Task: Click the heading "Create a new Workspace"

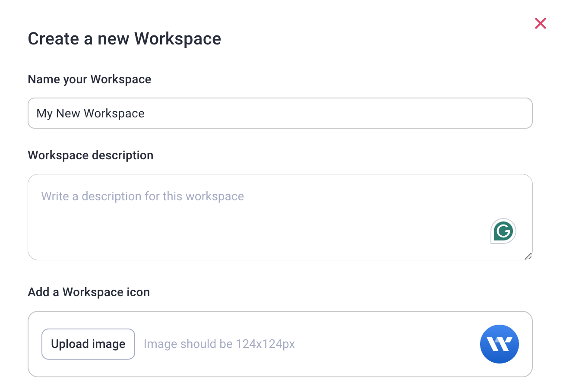Action: [124, 38]
